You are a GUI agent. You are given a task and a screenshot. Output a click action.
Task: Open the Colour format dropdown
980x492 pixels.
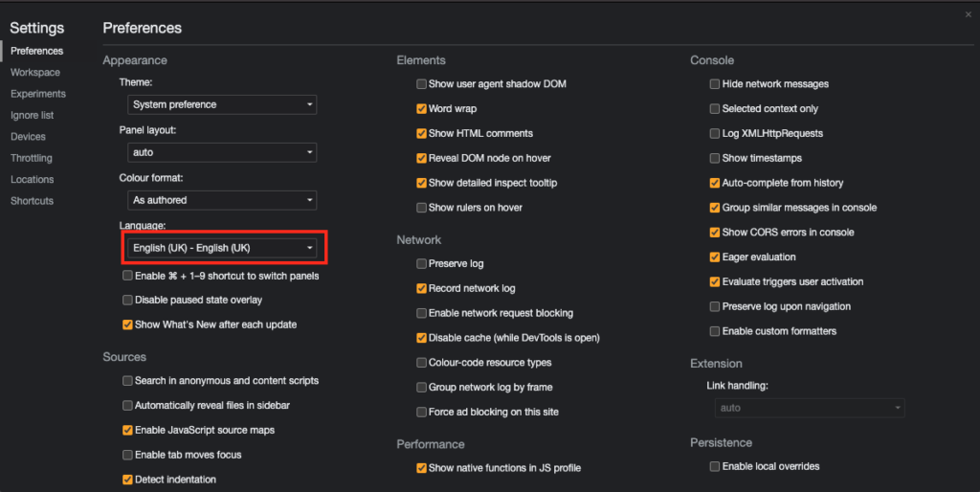[222, 200]
